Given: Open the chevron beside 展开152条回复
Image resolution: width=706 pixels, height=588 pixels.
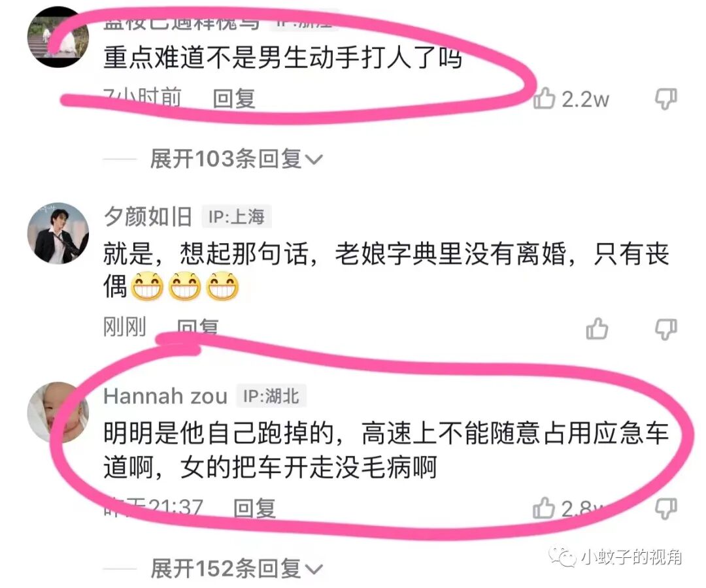Looking at the screenshot, I should tap(314, 570).
